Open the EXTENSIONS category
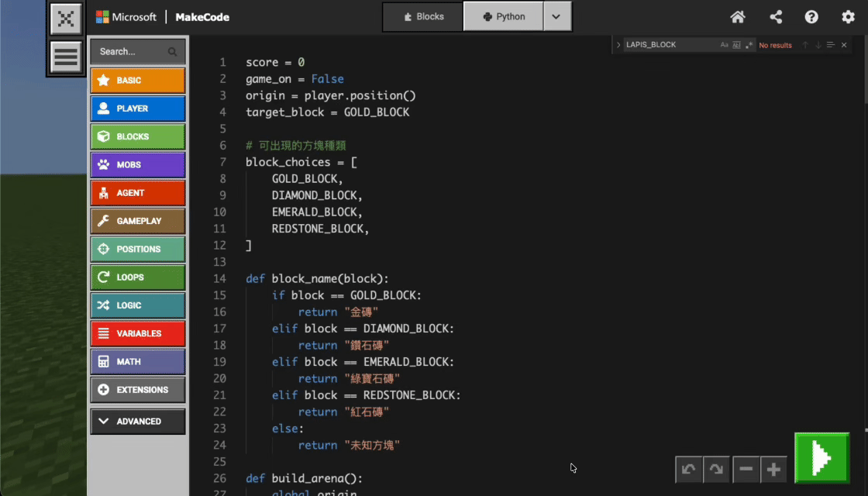This screenshot has height=496, width=868. coord(138,390)
